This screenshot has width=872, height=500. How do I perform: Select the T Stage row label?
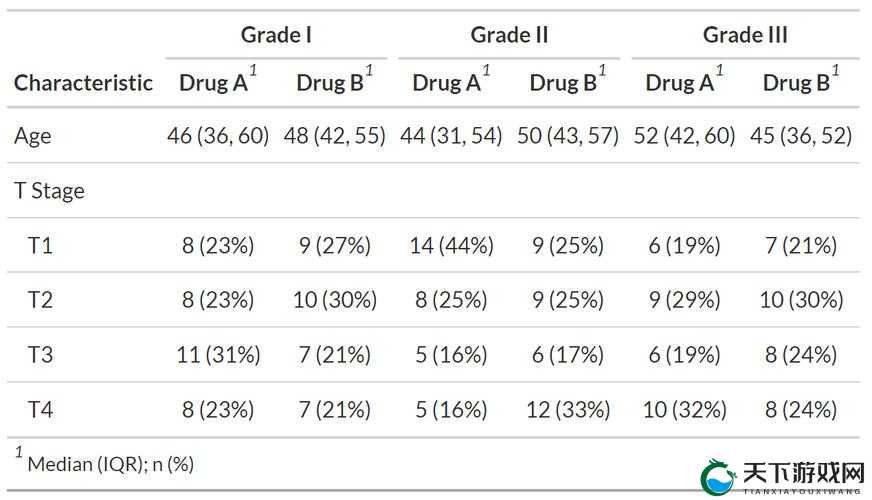[x=49, y=191]
